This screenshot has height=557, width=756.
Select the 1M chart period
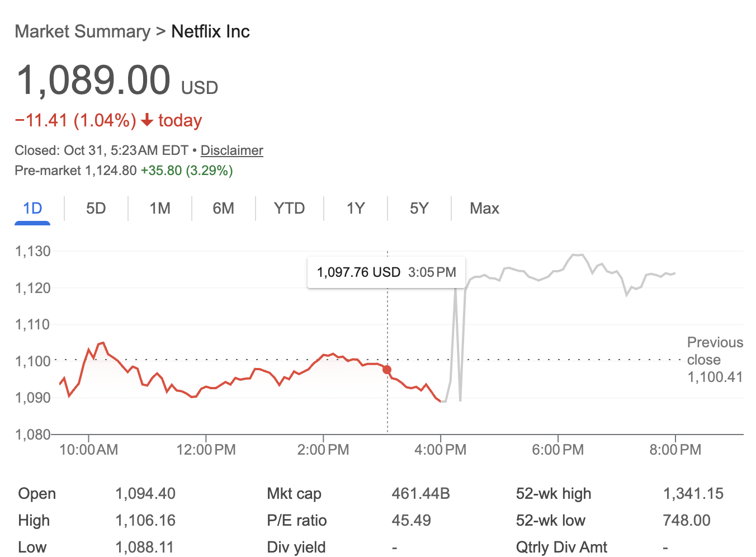tap(159, 208)
